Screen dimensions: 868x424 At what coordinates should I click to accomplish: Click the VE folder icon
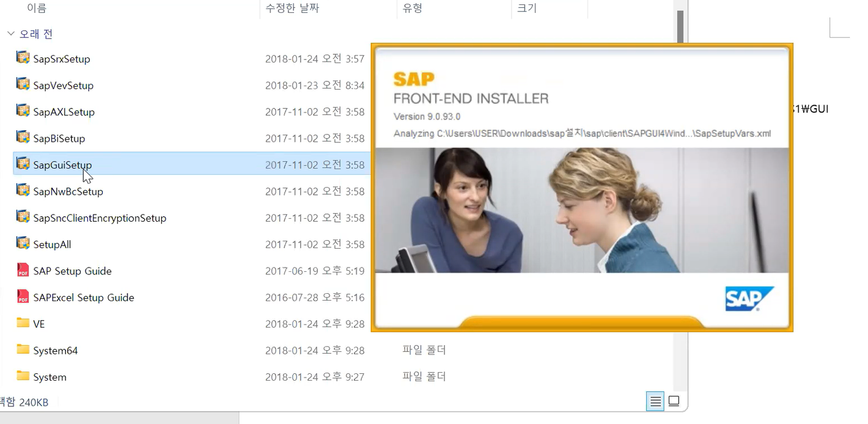(x=23, y=323)
